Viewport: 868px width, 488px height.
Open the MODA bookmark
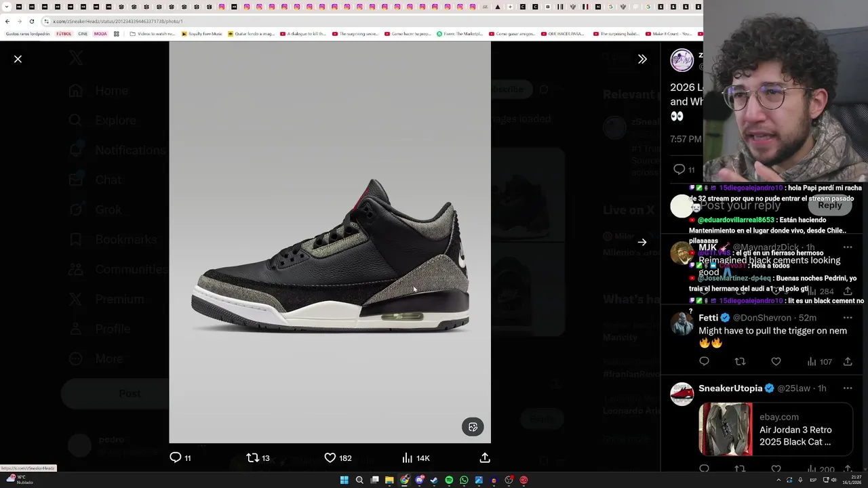pyautogui.click(x=100, y=34)
